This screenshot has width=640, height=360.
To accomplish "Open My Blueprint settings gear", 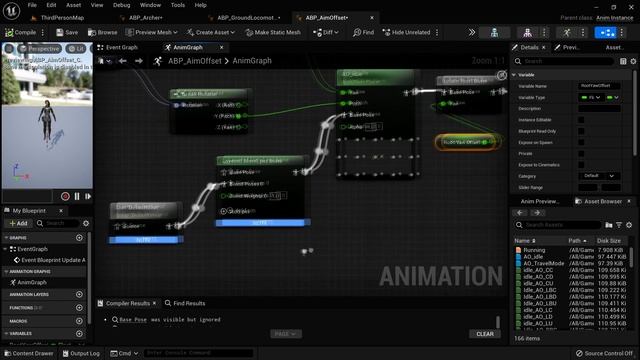I will pyautogui.click(x=86, y=223).
